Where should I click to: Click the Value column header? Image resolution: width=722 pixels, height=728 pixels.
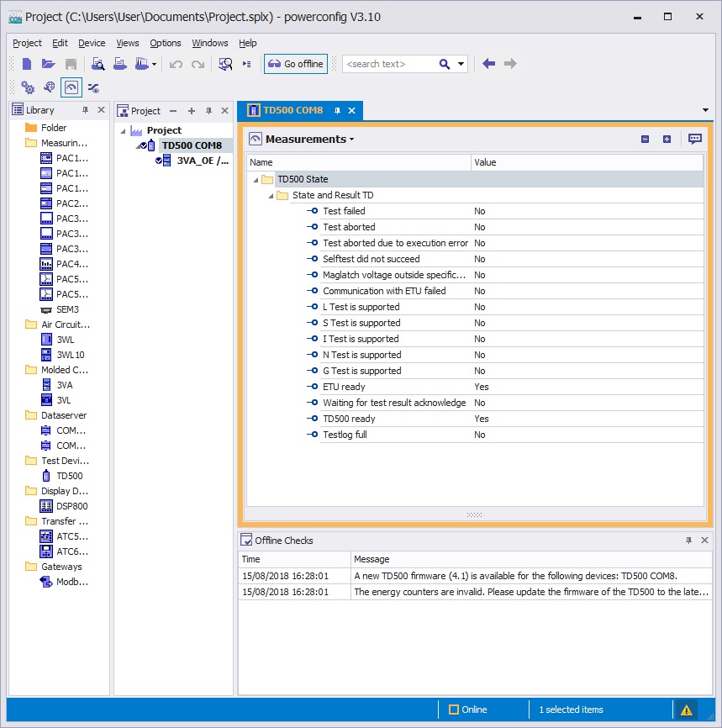click(587, 162)
